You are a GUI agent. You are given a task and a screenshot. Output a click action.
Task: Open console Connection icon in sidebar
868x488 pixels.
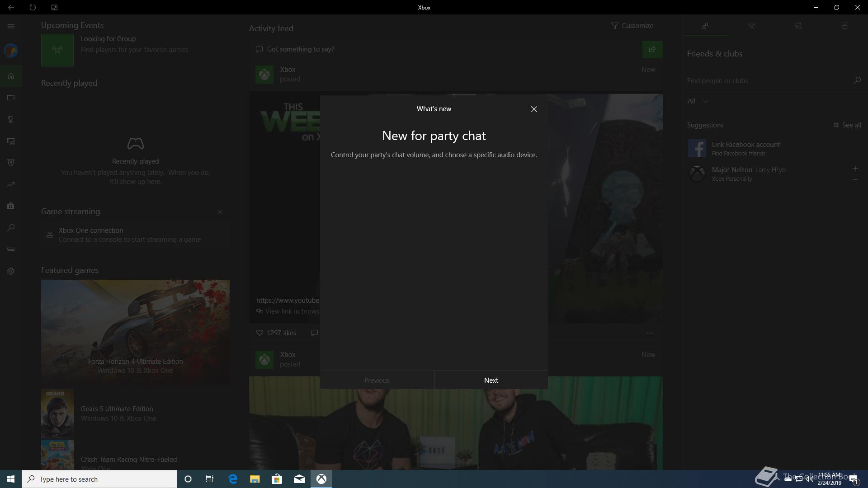[11, 249]
